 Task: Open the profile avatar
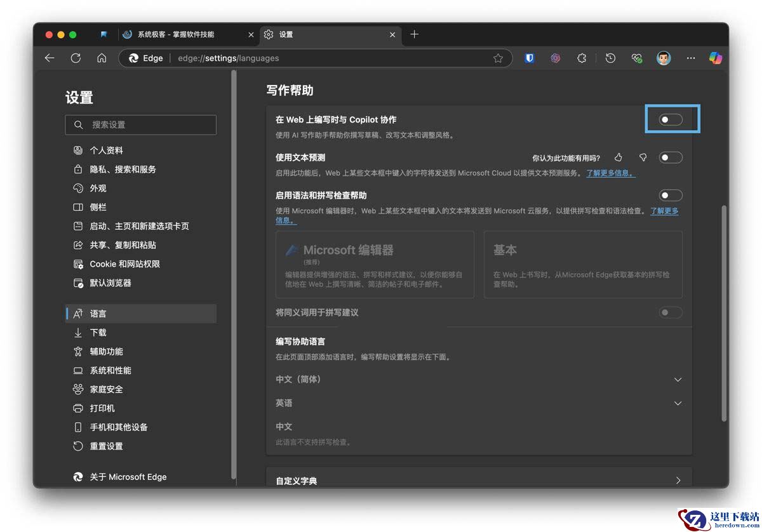tap(664, 58)
